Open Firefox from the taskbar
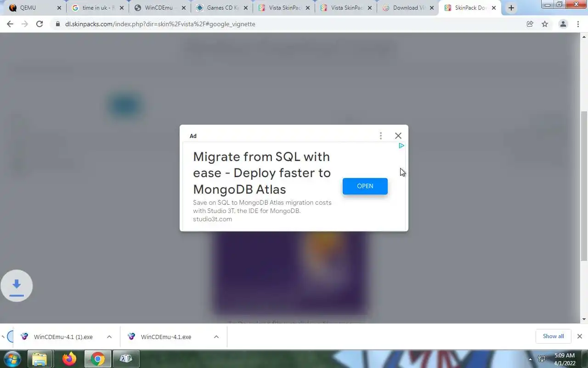 [x=69, y=359]
